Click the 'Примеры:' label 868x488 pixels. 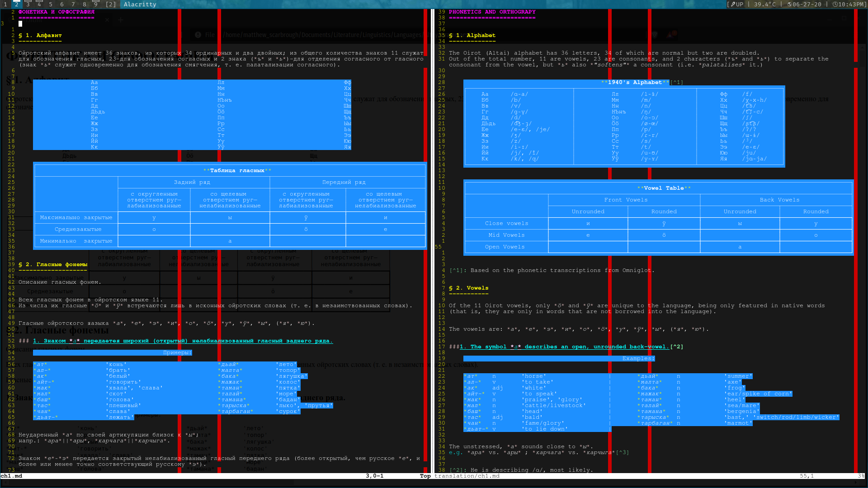[x=177, y=352]
